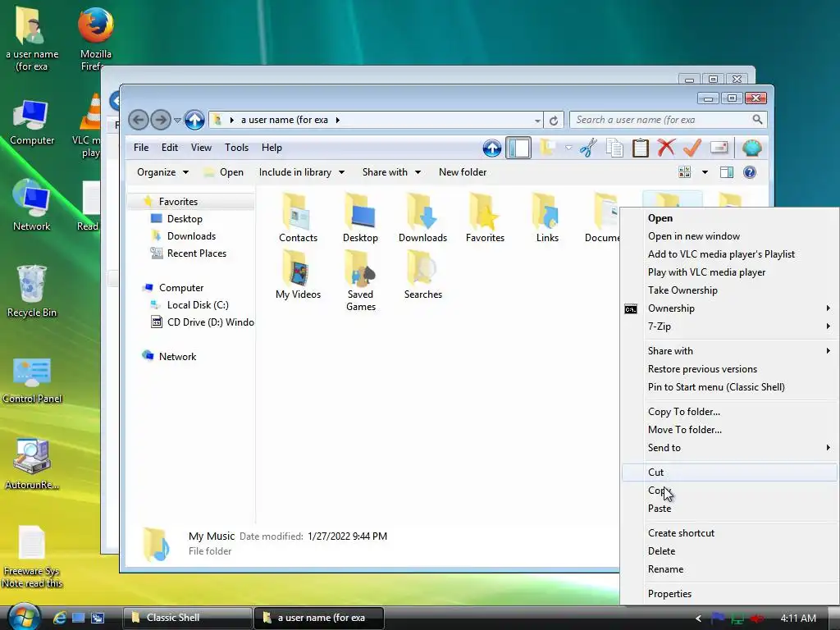Screen dimensions: 840x630
Task: Click the envelope Email toolbar icon
Action: click(719, 148)
